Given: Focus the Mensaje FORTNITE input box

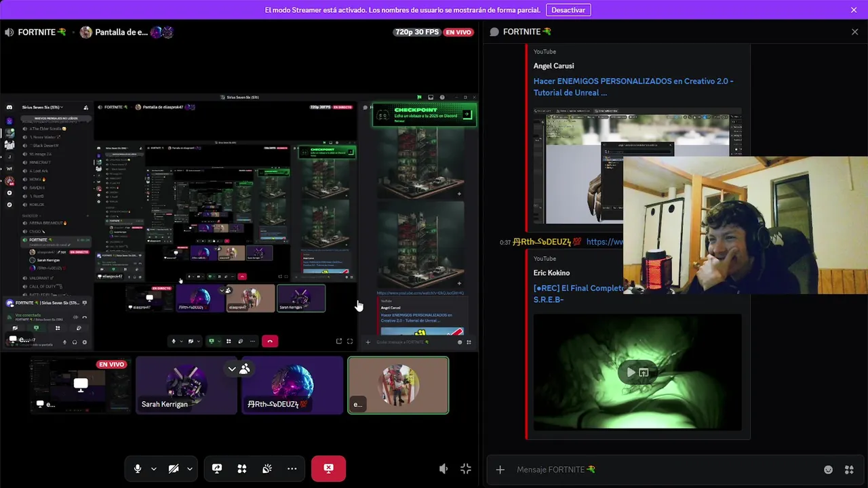Looking at the screenshot, I should 665,469.
